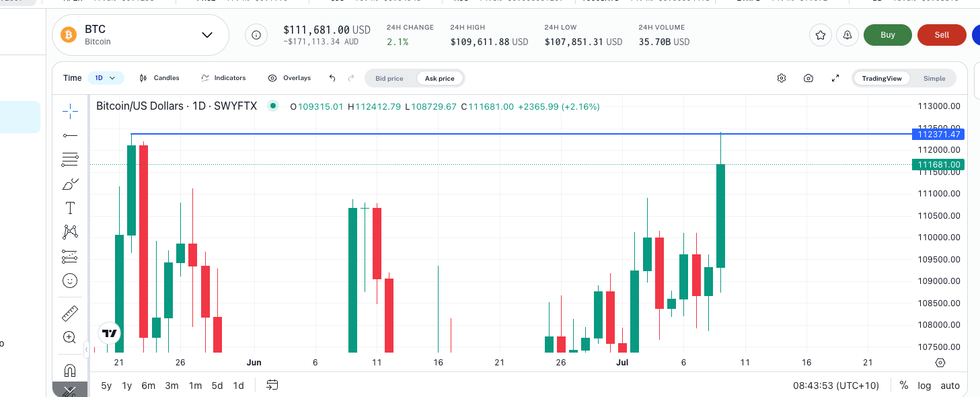Click the 112371.47 horizontal line price label
Viewport: 980px width, 397px height.
click(x=938, y=135)
